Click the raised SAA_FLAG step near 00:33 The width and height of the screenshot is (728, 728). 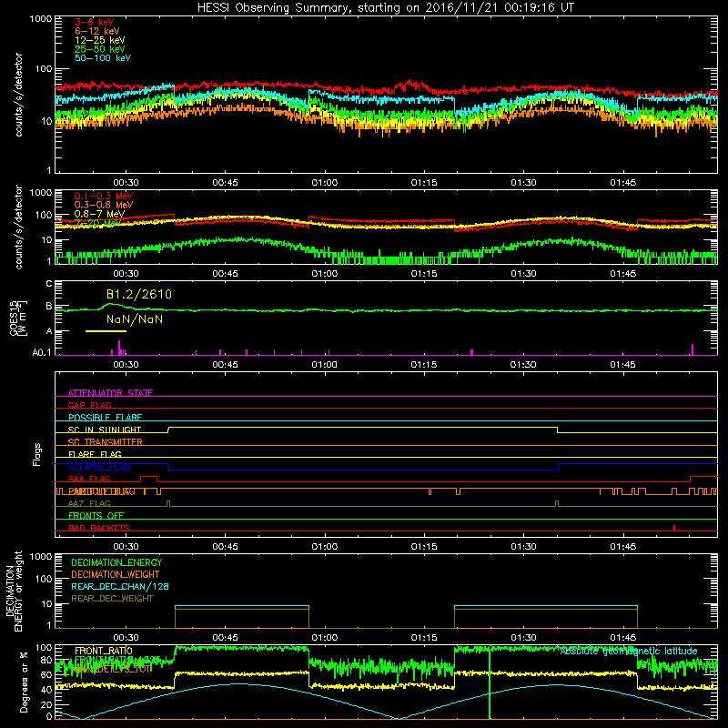[149, 477]
